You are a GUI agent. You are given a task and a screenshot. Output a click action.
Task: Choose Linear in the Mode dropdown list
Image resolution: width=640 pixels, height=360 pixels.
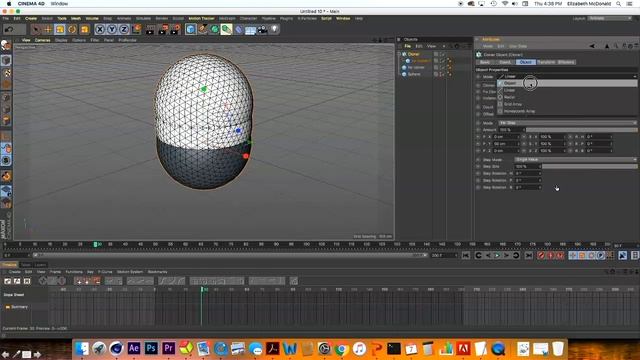[x=567, y=90]
